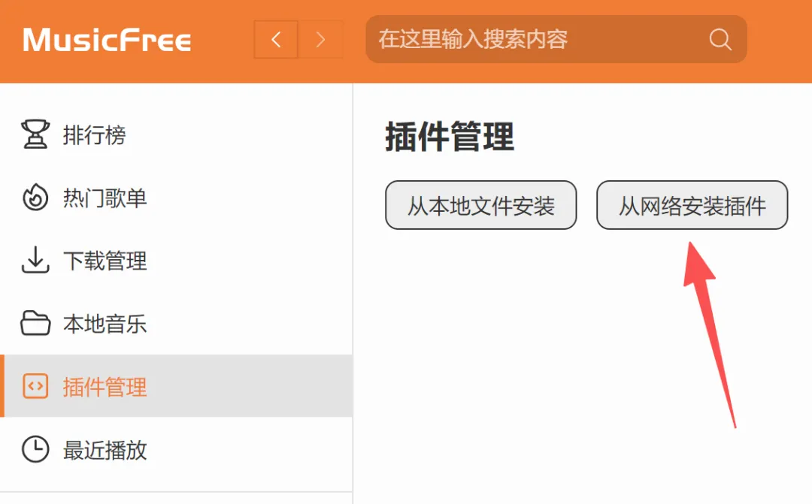Open 最近播放 text label in sidebar
The height and width of the screenshot is (504, 812).
[105, 451]
